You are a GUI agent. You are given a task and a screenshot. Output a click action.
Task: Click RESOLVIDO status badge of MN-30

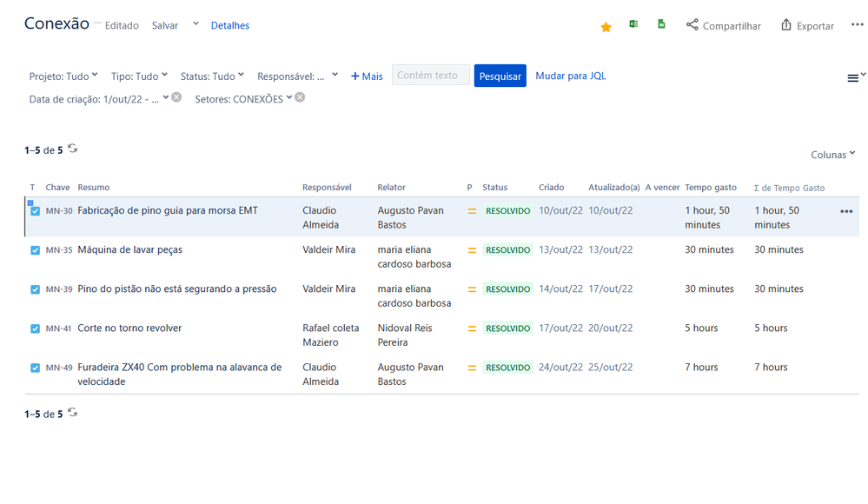point(507,211)
